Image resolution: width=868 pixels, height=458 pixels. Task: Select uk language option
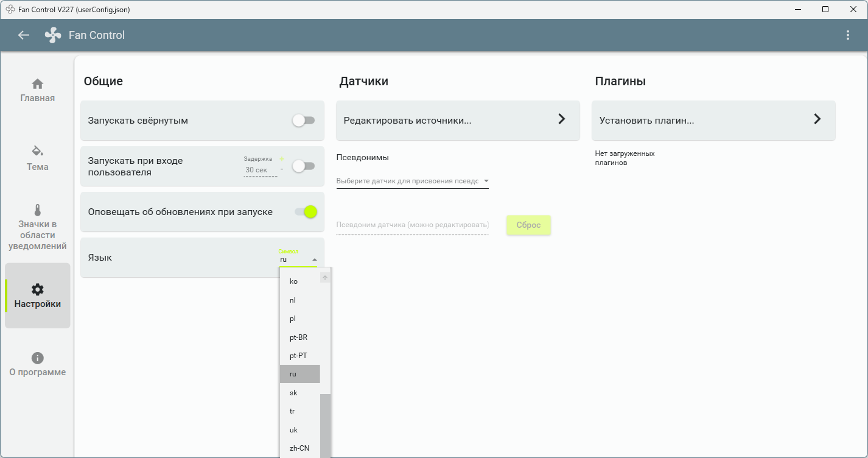[300, 430]
